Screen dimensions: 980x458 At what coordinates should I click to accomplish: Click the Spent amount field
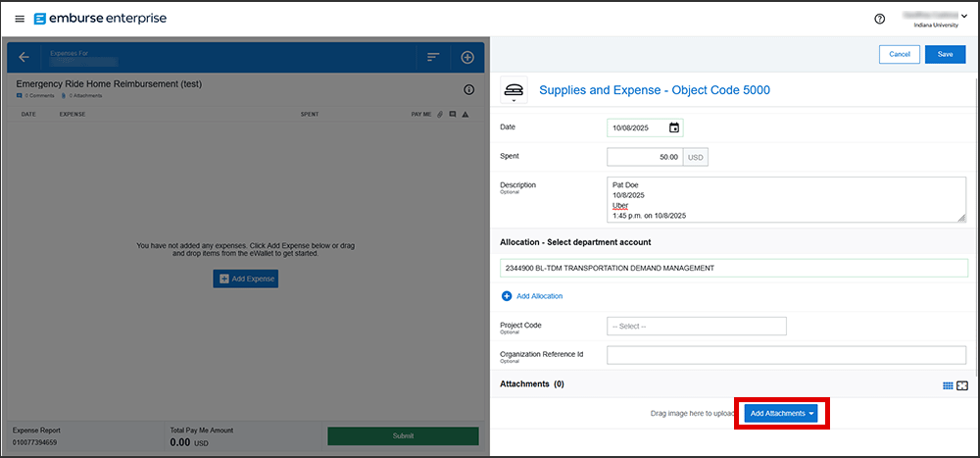tap(644, 157)
